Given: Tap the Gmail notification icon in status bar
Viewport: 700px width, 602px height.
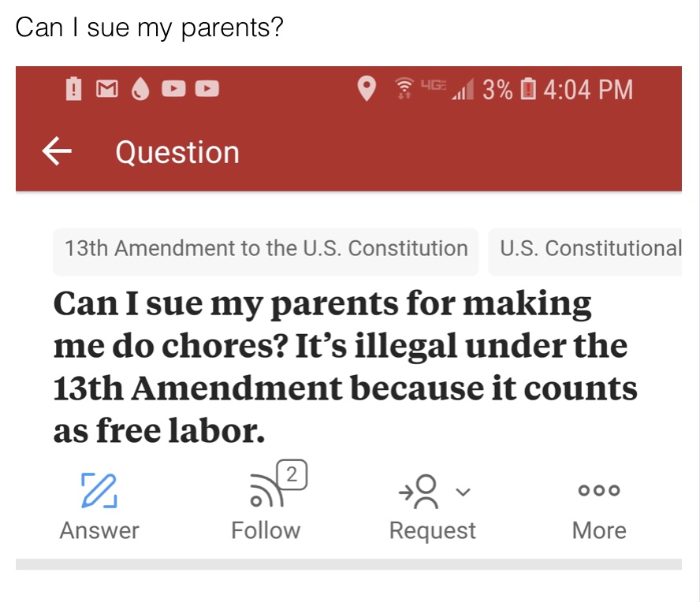Looking at the screenshot, I should pos(107,88).
